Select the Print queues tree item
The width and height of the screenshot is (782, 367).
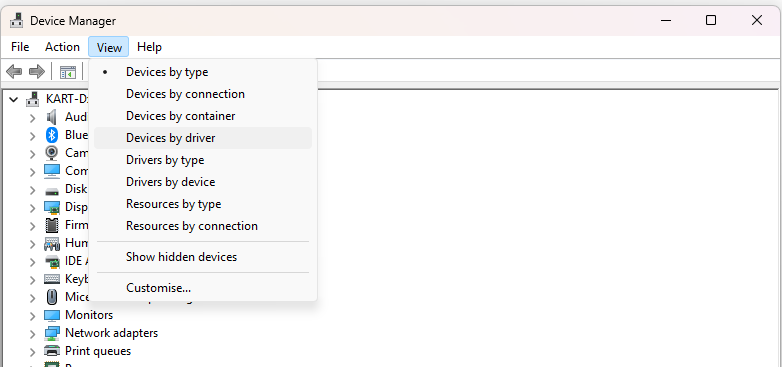point(98,351)
